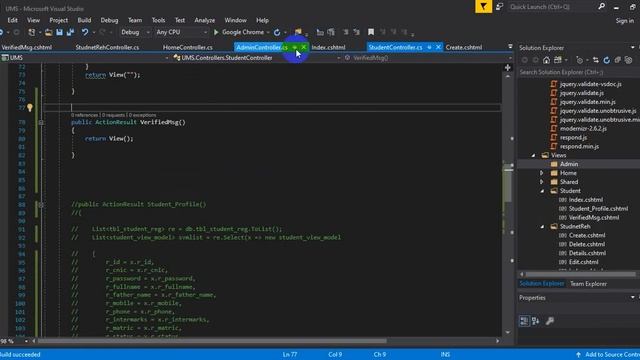
Task: Click the split editor icon above scrollbar
Action: 508,67
